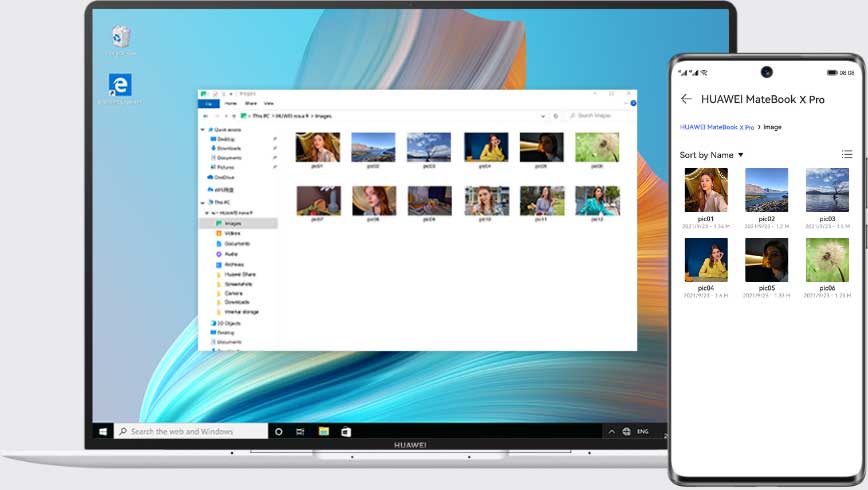Open Task View from the taskbar
868x490 pixels.
click(x=300, y=431)
